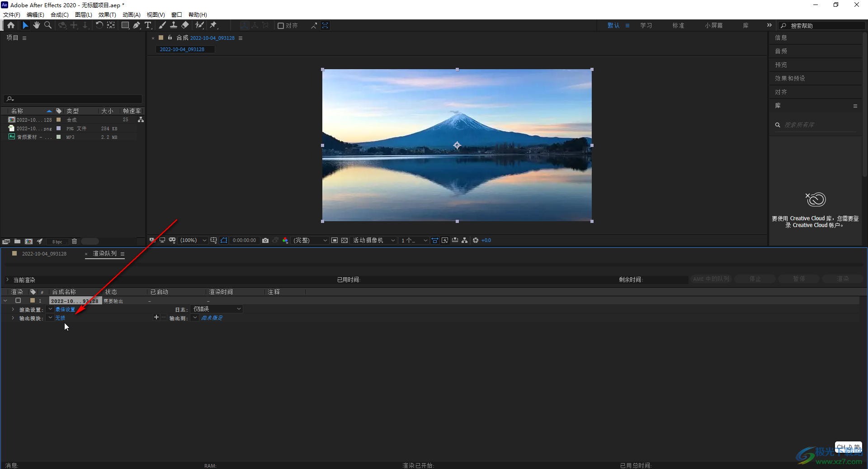Image resolution: width=868 pixels, height=469 pixels.
Task: Expand the 输出模块 row arrow
Action: coord(13,318)
